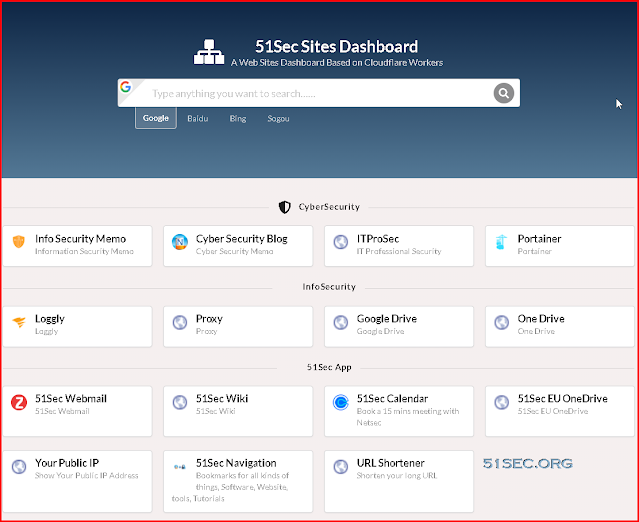Open the Loggly title link
The height and width of the screenshot is (522, 639).
click(x=50, y=319)
